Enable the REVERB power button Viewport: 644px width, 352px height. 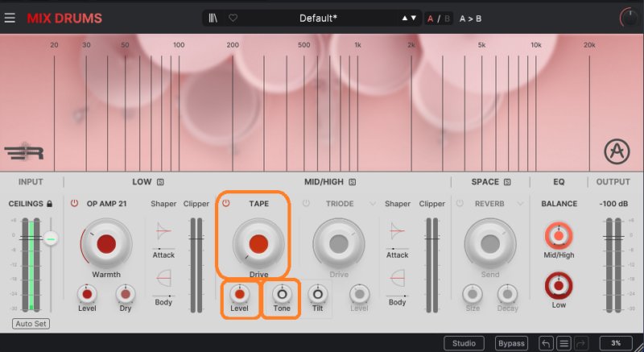460,204
